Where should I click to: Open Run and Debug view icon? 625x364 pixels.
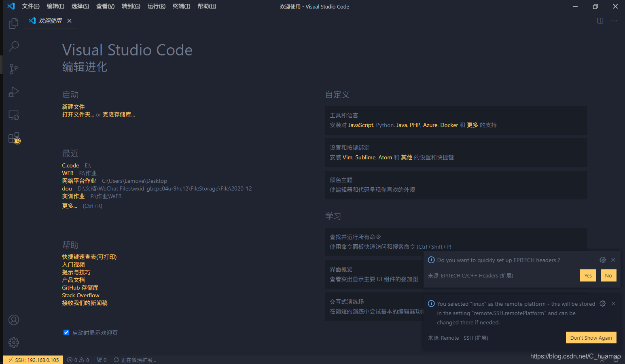tap(14, 92)
